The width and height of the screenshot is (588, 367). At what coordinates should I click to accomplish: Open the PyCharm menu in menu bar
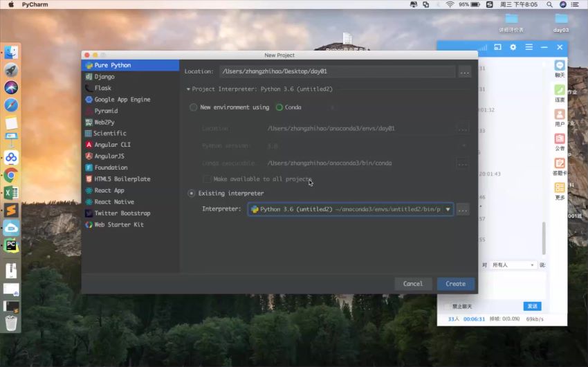tap(35, 4)
